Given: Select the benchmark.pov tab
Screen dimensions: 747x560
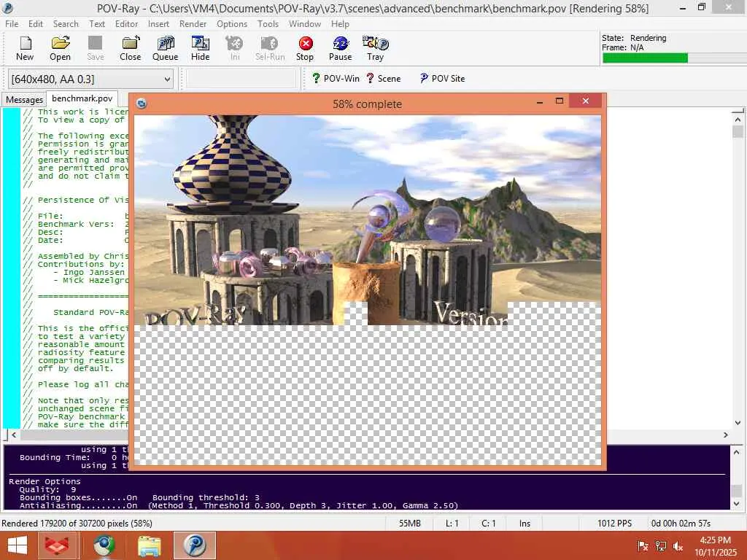Looking at the screenshot, I should (82, 98).
